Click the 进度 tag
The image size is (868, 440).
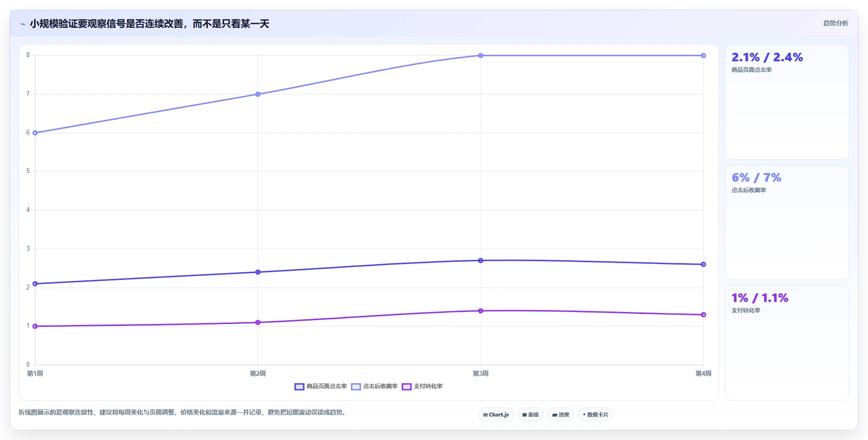(561, 415)
